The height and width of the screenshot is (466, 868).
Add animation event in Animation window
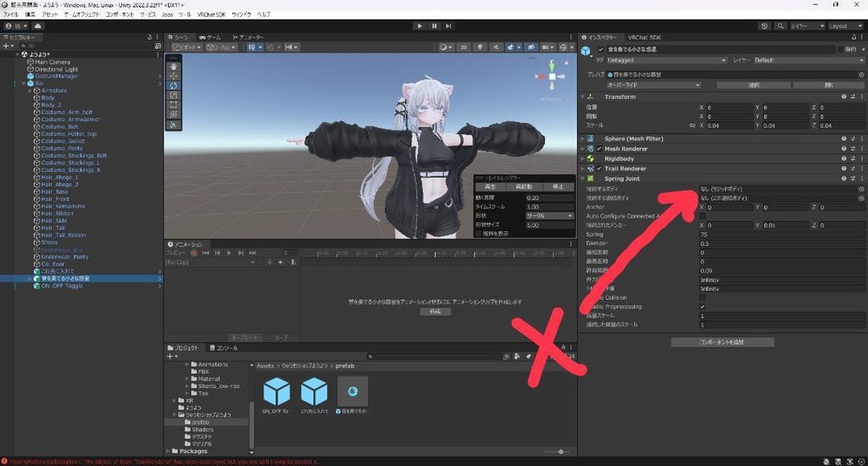click(293, 263)
